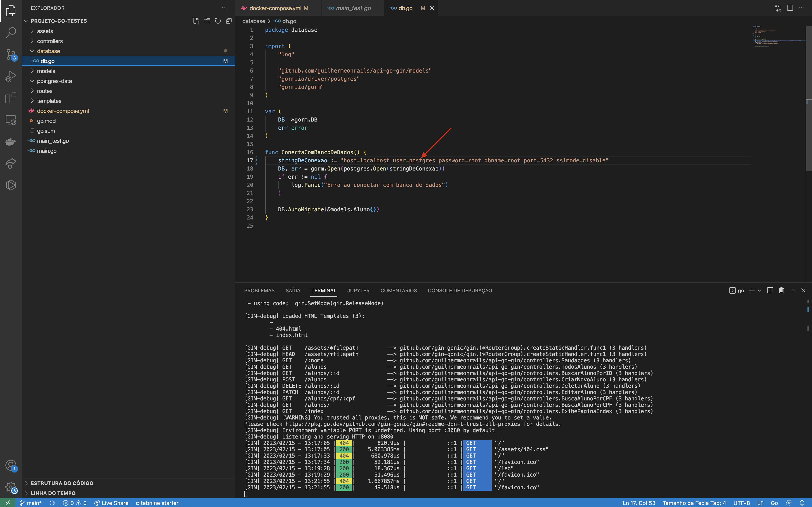Open the Explorer view in activity bar
Viewport: 812px width, 507px height.
pyautogui.click(x=11, y=11)
